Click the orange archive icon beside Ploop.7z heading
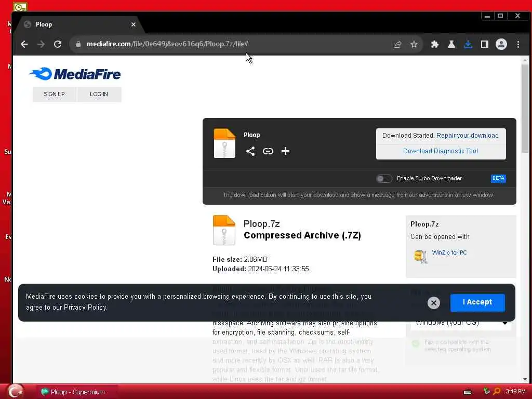This screenshot has width=532, height=399. (x=224, y=230)
